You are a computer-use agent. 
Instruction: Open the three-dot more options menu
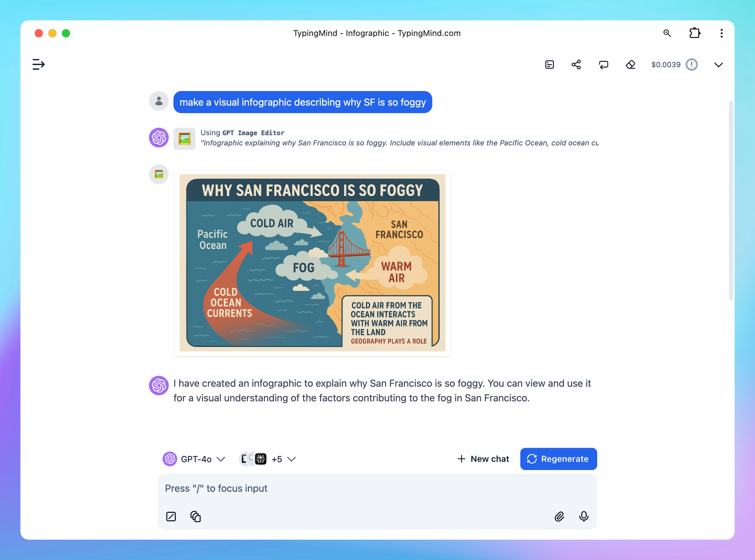[721, 33]
